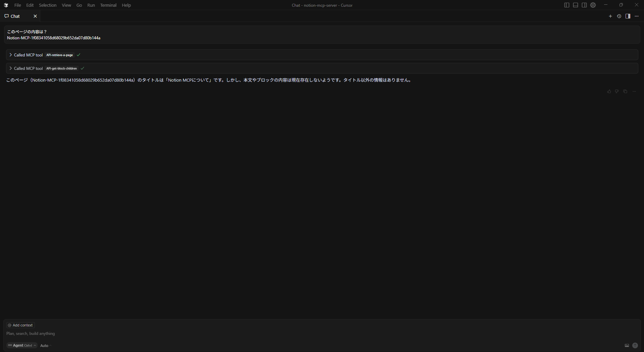Open Cursor settings gear icon
The image size is (644, 352).
coord(593,5)
